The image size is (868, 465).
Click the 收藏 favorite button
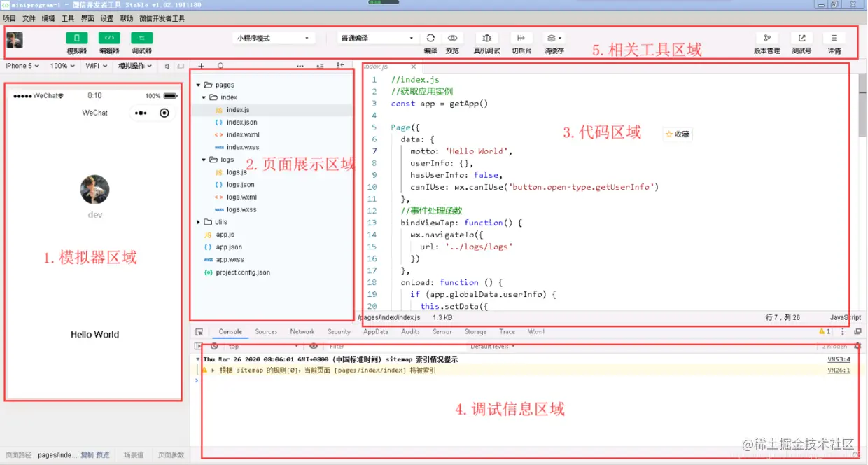tap(678, 134)
